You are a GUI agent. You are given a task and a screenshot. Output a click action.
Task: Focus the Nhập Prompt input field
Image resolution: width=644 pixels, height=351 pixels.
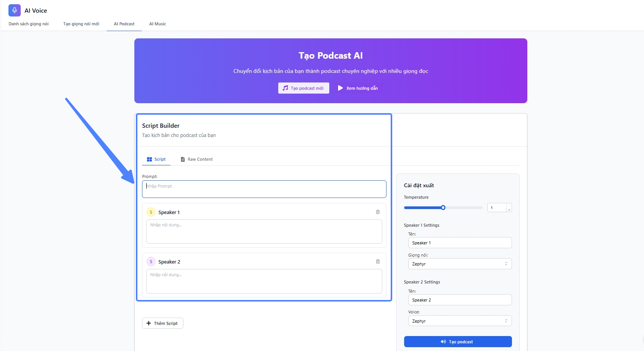coord(264,189)
